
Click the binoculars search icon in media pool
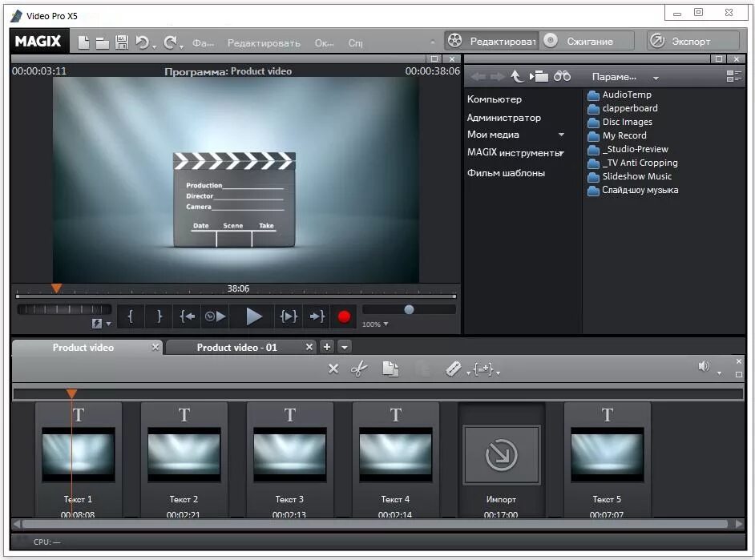tap(561, 75)
